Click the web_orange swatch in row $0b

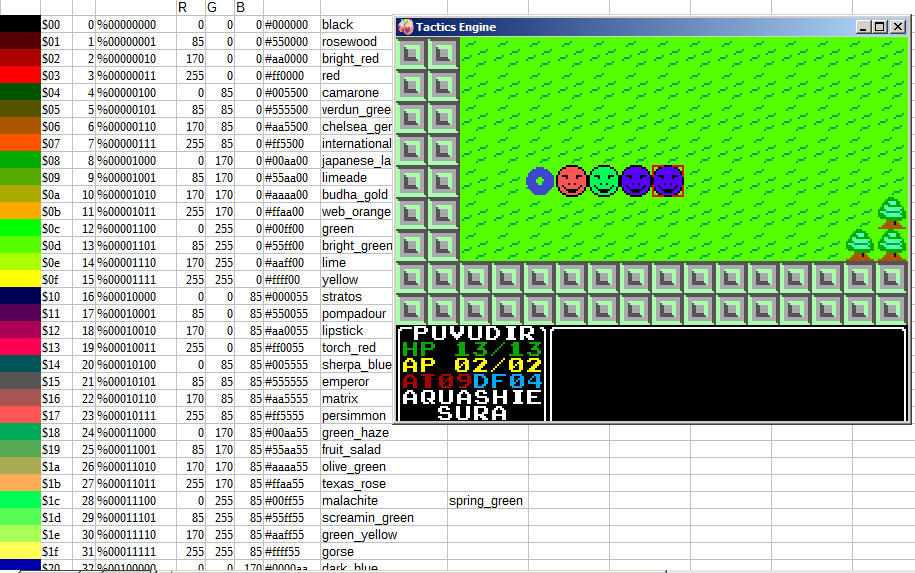(20, 211)
